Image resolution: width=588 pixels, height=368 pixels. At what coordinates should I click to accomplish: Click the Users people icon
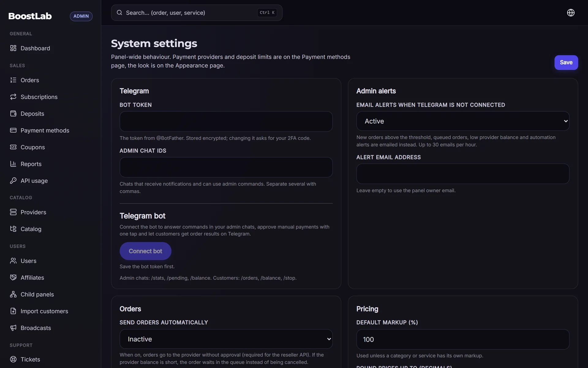click(x=13, y=261)
